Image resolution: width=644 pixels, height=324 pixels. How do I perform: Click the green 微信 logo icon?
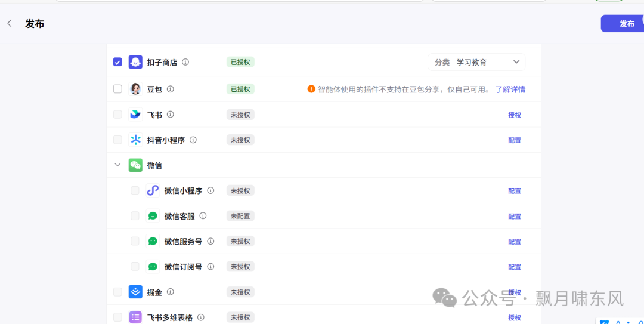135,165
